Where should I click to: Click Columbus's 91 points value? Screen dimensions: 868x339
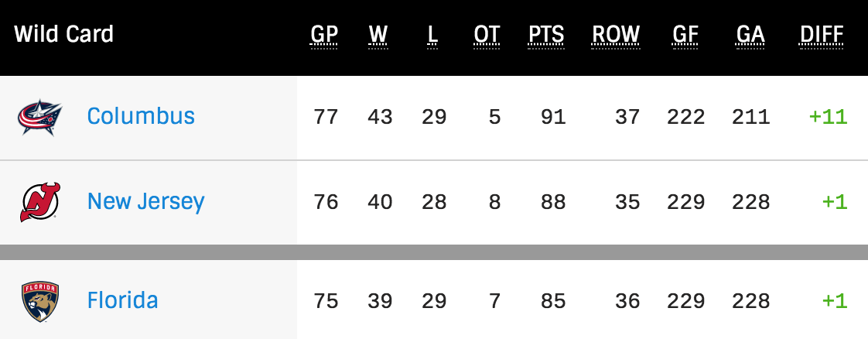(552, 117)
